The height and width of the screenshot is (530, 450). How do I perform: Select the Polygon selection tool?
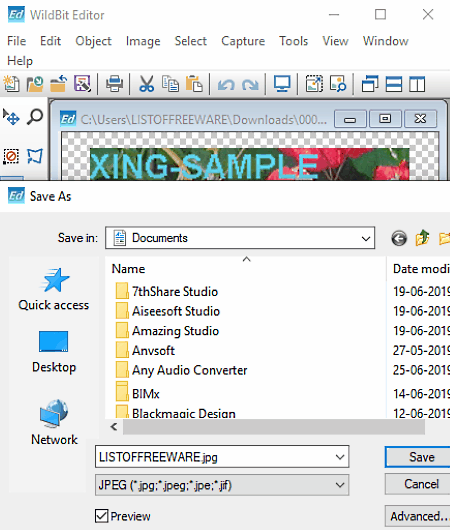(35, 156)
